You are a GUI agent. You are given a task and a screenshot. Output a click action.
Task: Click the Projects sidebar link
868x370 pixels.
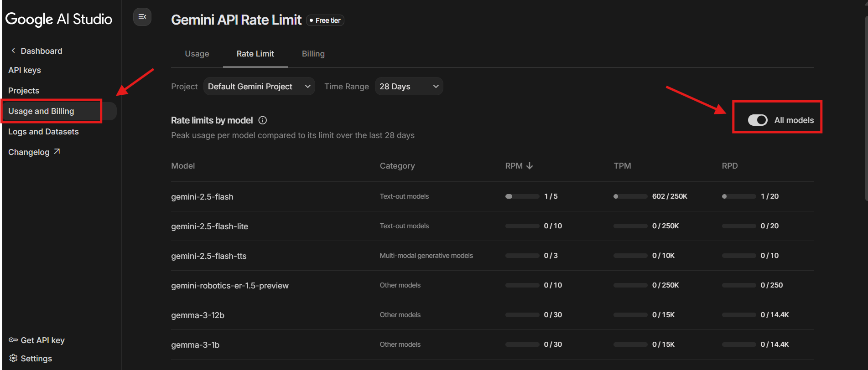24,91
